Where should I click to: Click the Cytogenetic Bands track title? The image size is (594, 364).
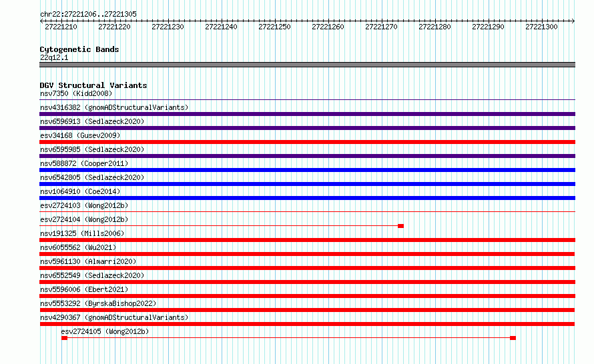[x=79, y=49]
